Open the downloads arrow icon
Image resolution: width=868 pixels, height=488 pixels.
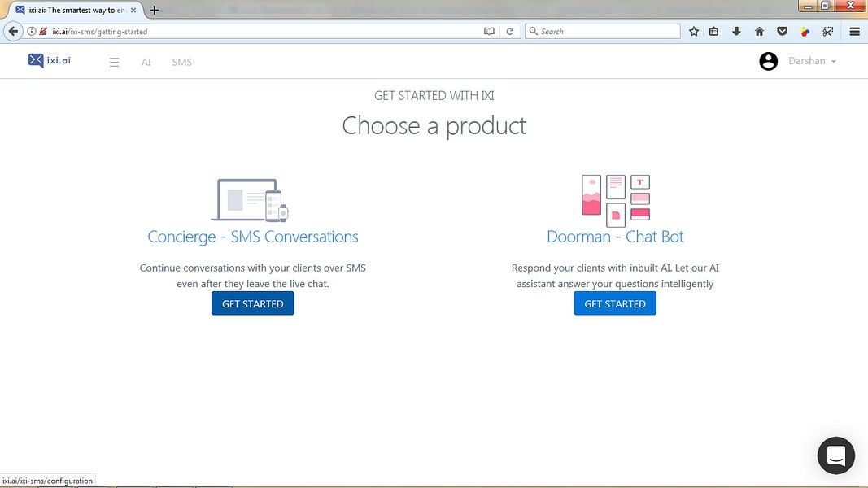pos(736,32)
